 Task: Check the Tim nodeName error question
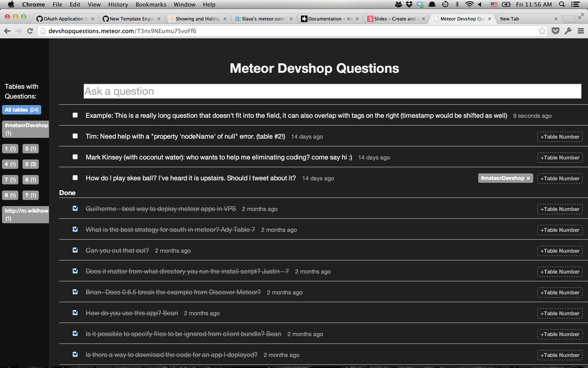click(x=75, y=136)
